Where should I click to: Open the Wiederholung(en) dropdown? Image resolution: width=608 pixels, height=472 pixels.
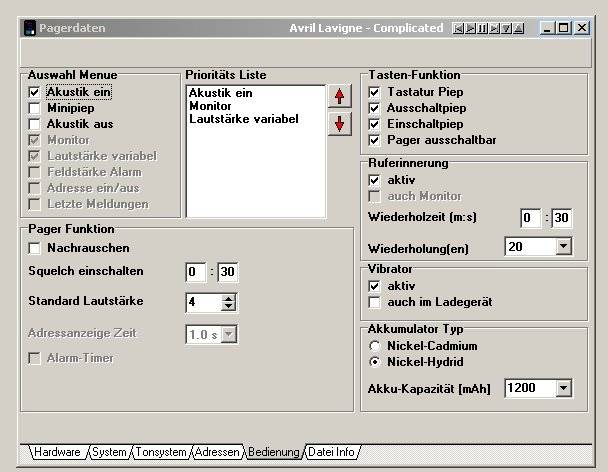[x=563, y=246]
